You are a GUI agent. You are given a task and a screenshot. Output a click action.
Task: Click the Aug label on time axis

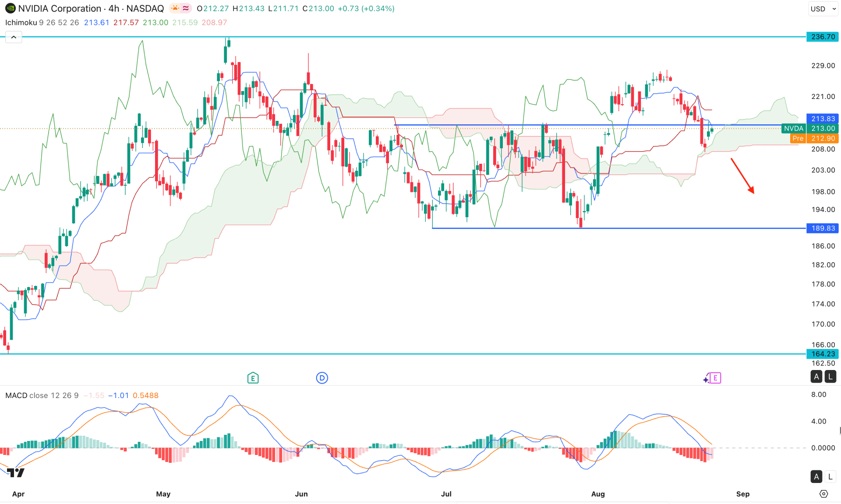[x=597, y=494]
